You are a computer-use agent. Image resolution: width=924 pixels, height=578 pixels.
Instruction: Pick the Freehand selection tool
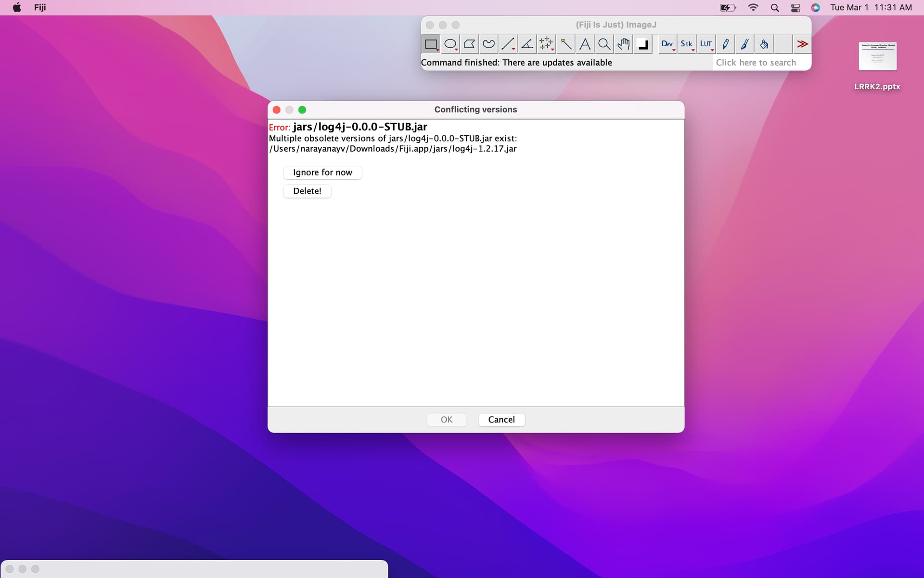[488, 44]
